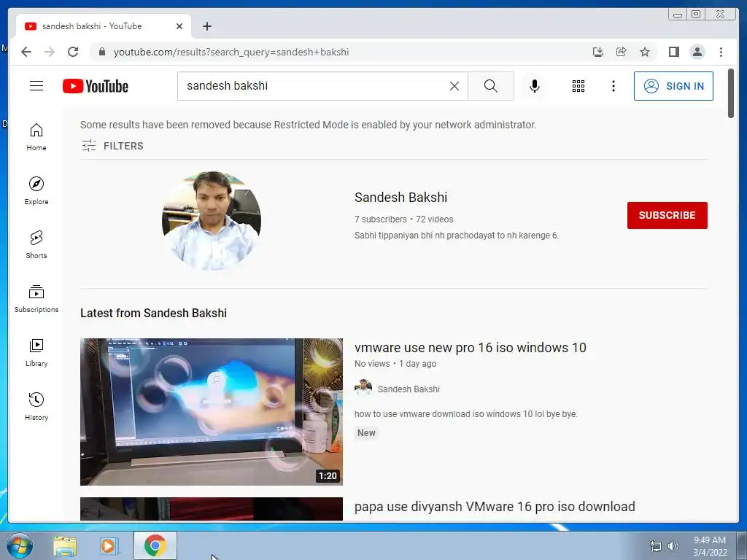
Task: Click the Restricted Mode notice text
Action: coord(309,125)
